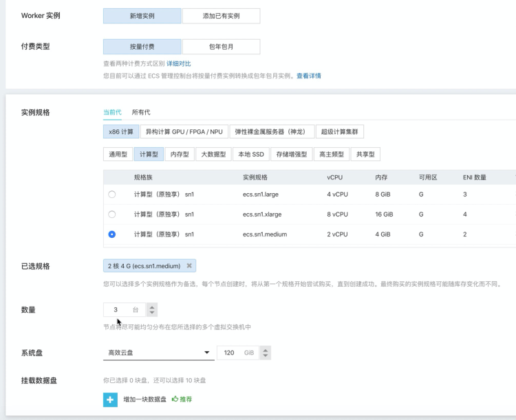Select the x86 计算 architecture tab
The width and height of the screenshot is (516, 420).
(121, 131)
